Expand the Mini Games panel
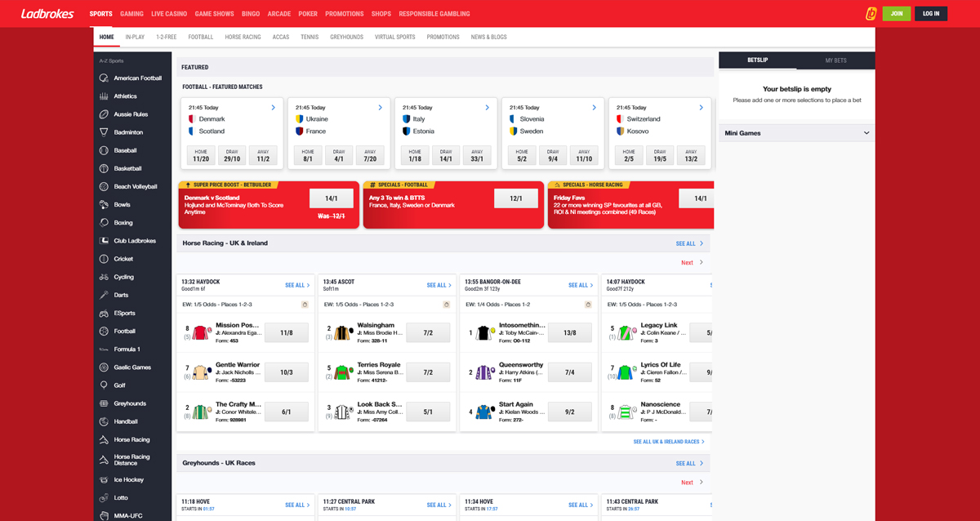 [796, 133]
